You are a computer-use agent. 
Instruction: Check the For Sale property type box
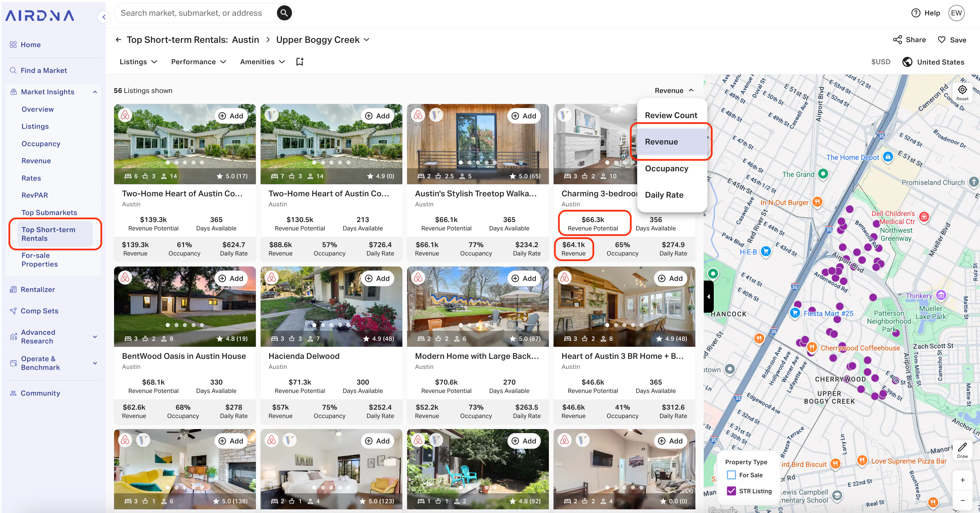coord(731,475)
